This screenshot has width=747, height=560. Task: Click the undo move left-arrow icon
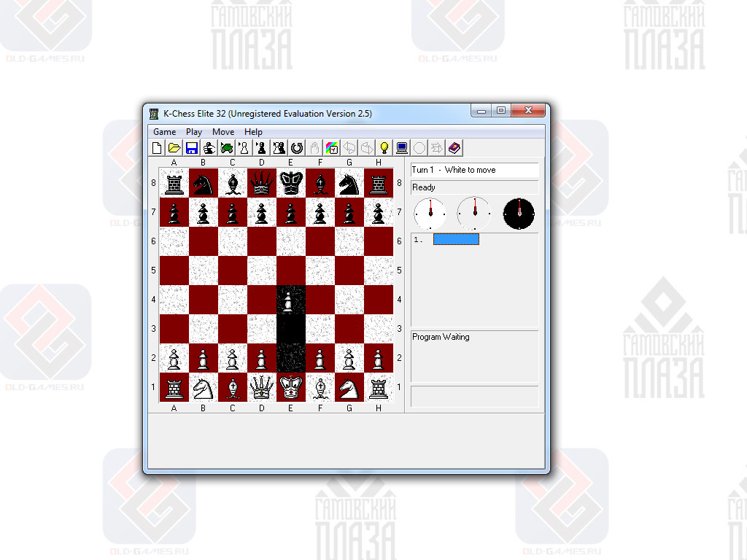(x=349, y=148)
